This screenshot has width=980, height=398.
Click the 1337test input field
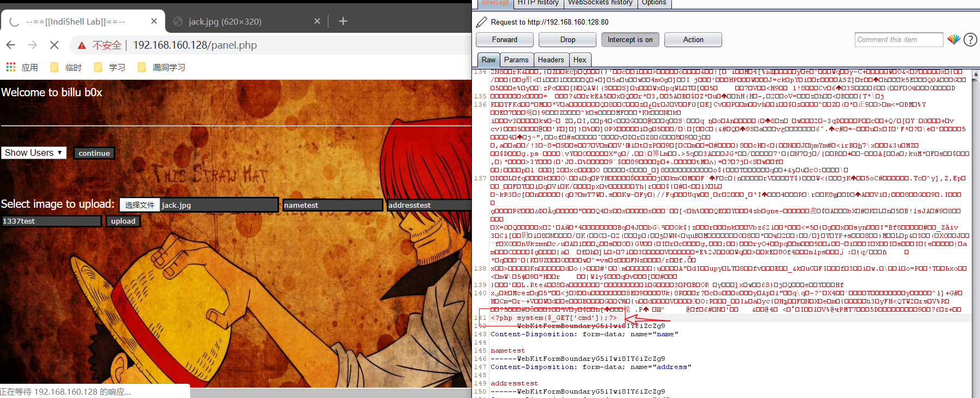tap(51, 221)
